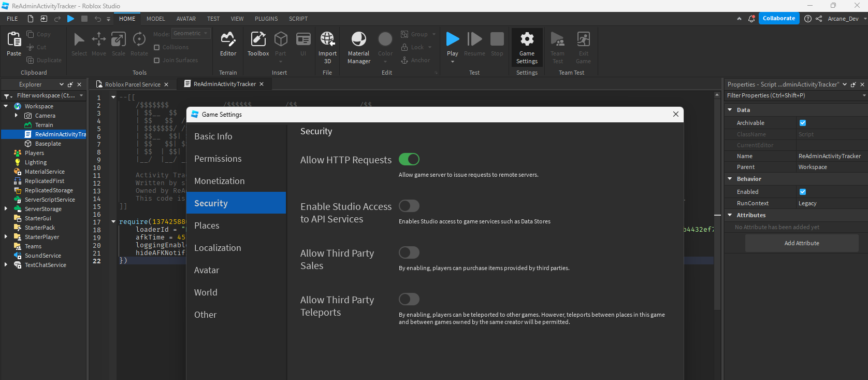Collapse the Behavior properties section
The width and height of the screenshot is (868, 380).
[x=730, y=179]
